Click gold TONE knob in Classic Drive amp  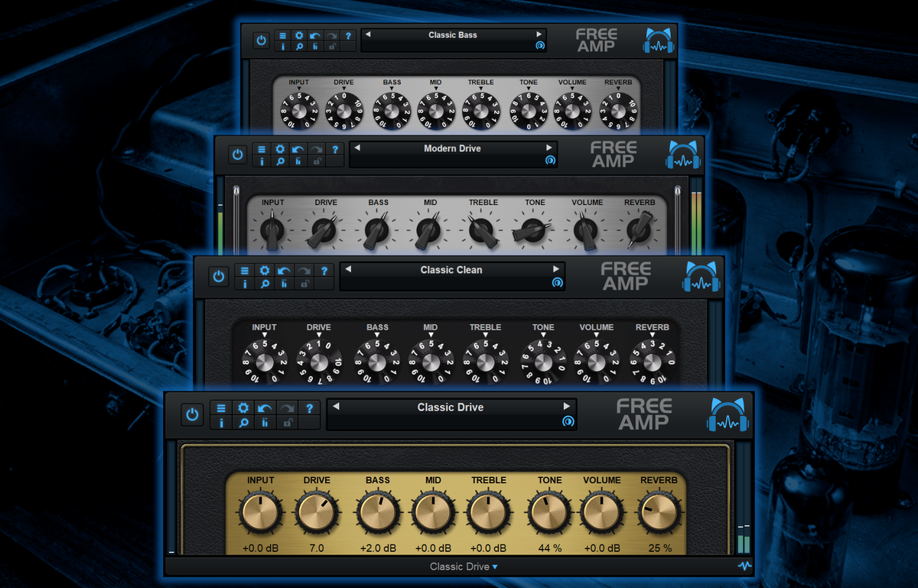(x=549, y=513)
